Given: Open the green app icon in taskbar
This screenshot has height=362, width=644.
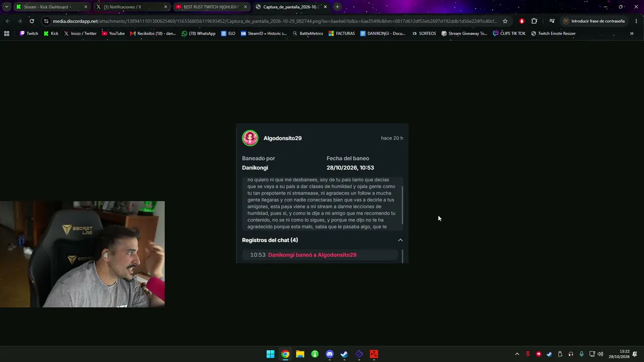Looking at the screenshot, I should pyautogui.click(x=315, y=354).
